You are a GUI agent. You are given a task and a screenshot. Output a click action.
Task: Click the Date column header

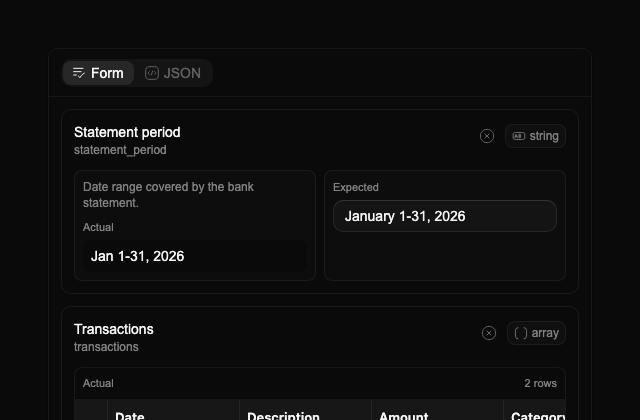coord(173,412)
